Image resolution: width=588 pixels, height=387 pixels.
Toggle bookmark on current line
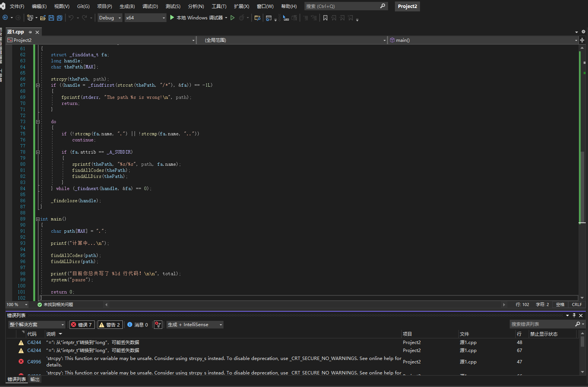click(325, 17)
